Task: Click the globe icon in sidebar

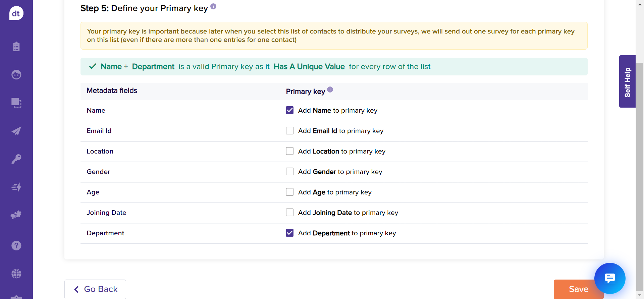Action: pyautogui.click(x=16, y=274)
